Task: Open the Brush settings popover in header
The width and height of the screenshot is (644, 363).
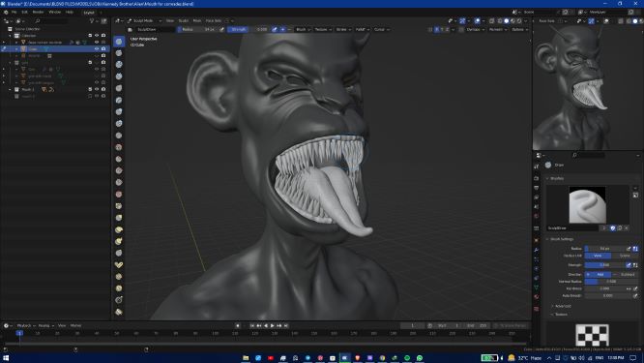Action: pos(303,30)
